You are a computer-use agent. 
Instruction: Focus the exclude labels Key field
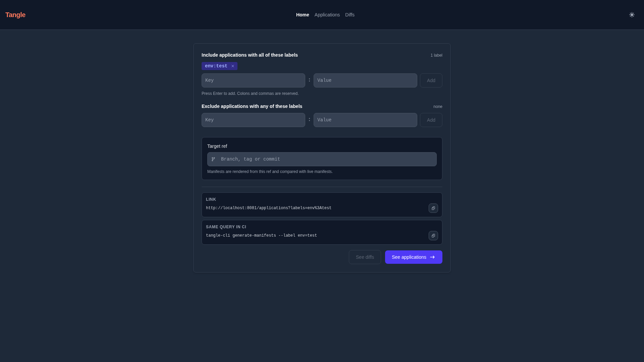pos(253,120)
